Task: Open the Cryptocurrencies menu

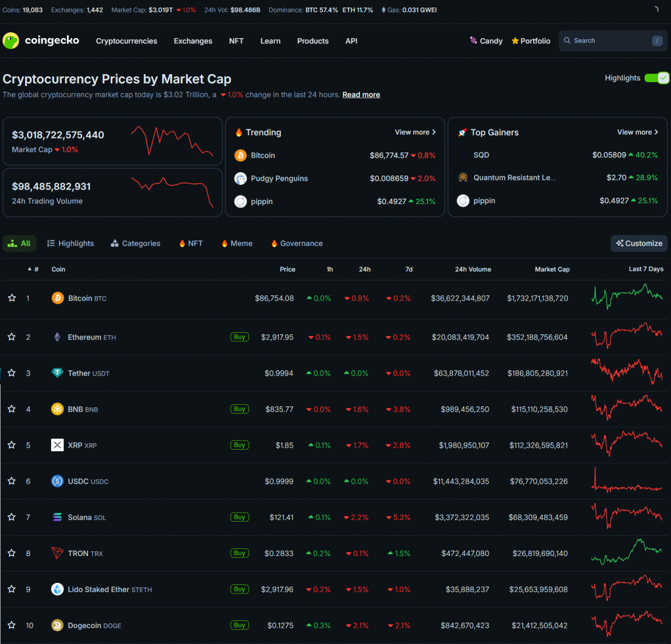Action: pyautogui.click(x=127, y=41)
